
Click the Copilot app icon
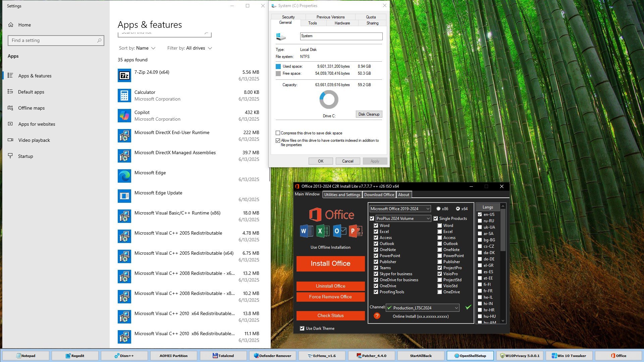(x=124, y=116)
